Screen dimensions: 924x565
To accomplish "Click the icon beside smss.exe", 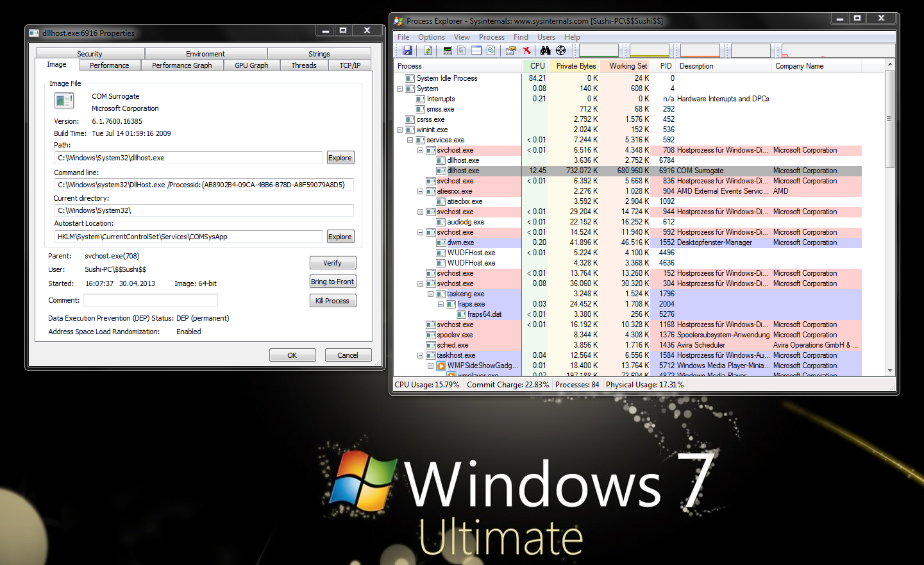I will (x=421, y=109).
